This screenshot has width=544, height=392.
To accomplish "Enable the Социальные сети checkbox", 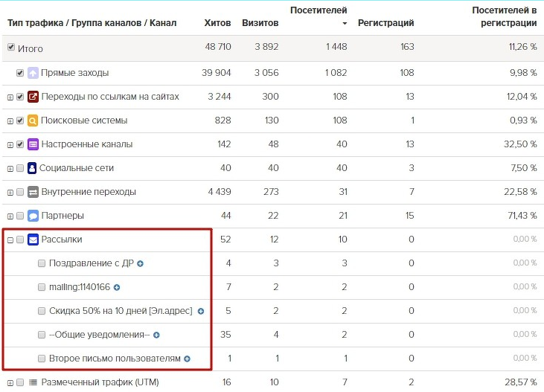I will pyautogui.click(x=20, y=168).
